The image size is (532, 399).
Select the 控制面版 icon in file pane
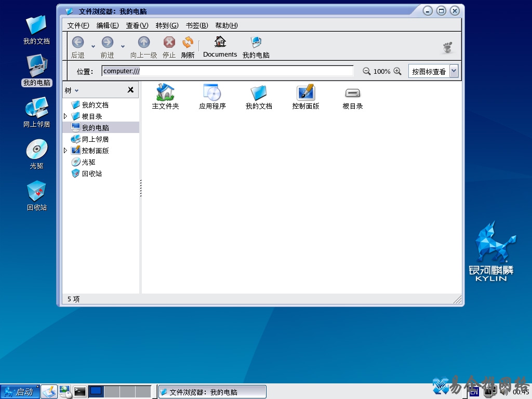tap(305, 93)
